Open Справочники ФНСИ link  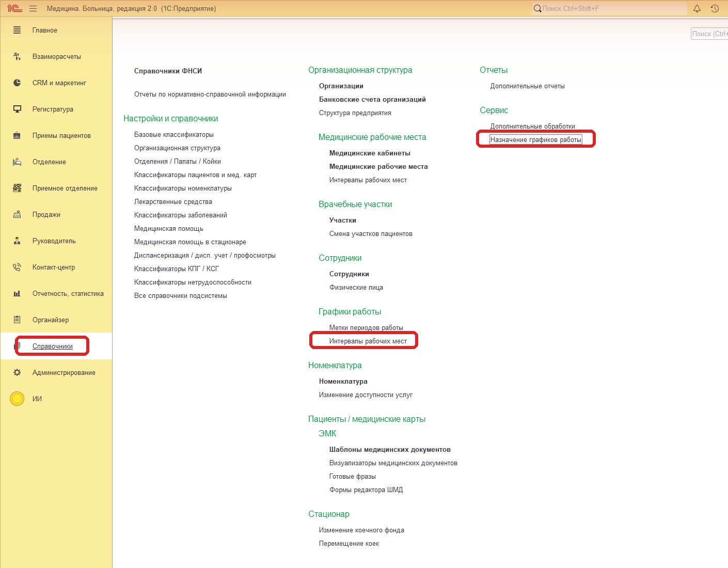(168, 71)
